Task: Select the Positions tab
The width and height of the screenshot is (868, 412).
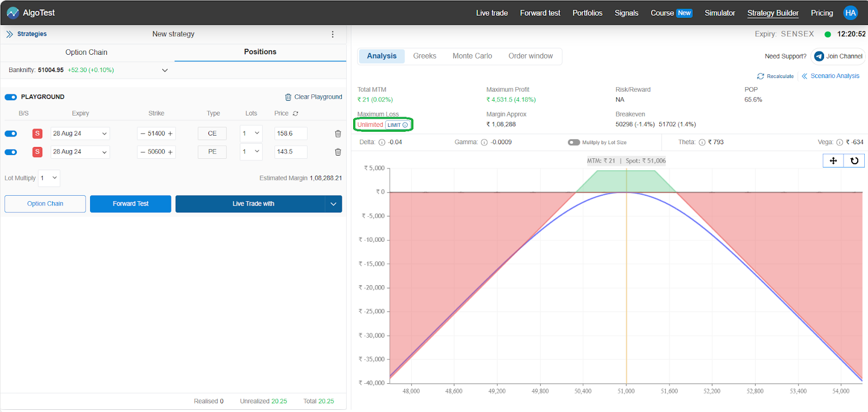Action: (260, 52)
